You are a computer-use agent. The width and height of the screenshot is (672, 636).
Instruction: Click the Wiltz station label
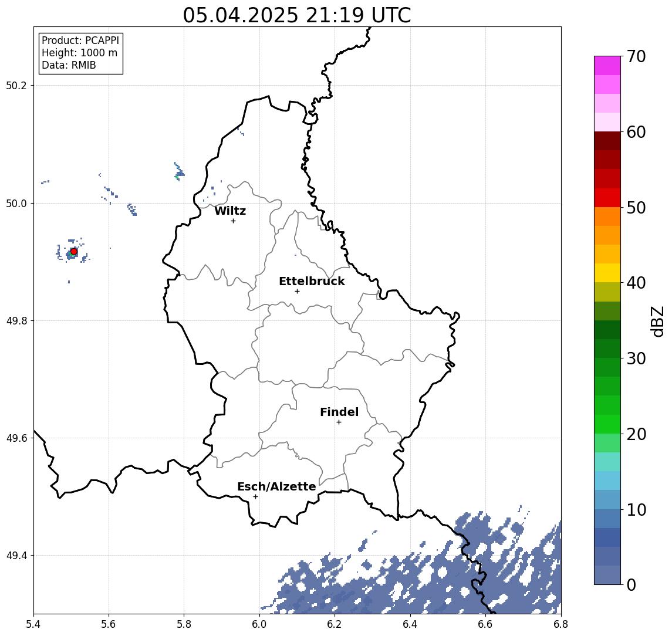[230, 211]
